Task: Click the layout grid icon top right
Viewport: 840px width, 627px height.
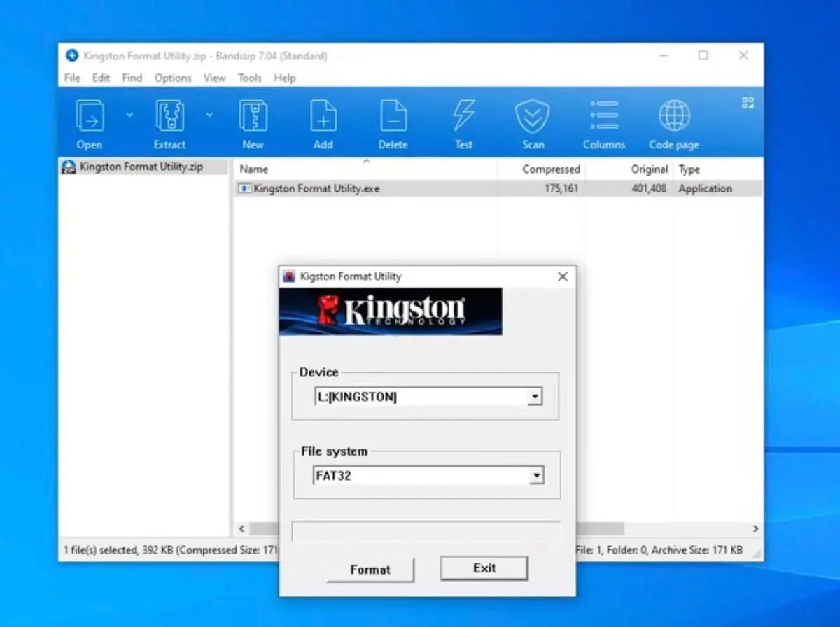Action: 747,102
